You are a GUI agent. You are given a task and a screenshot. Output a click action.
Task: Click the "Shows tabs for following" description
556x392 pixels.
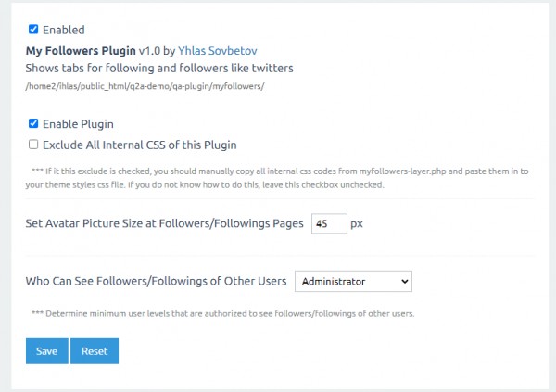click(x=159, y=69)
